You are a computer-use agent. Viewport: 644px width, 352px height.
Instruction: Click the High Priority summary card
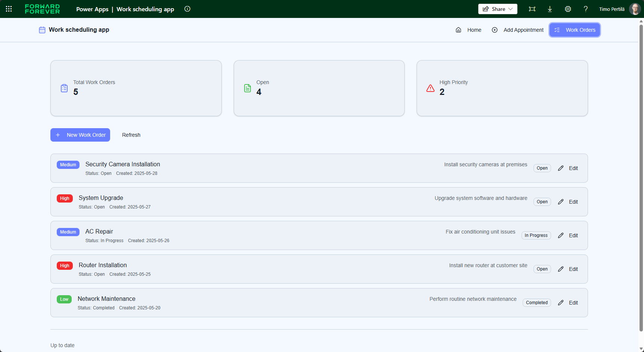[x=502, y=88]
